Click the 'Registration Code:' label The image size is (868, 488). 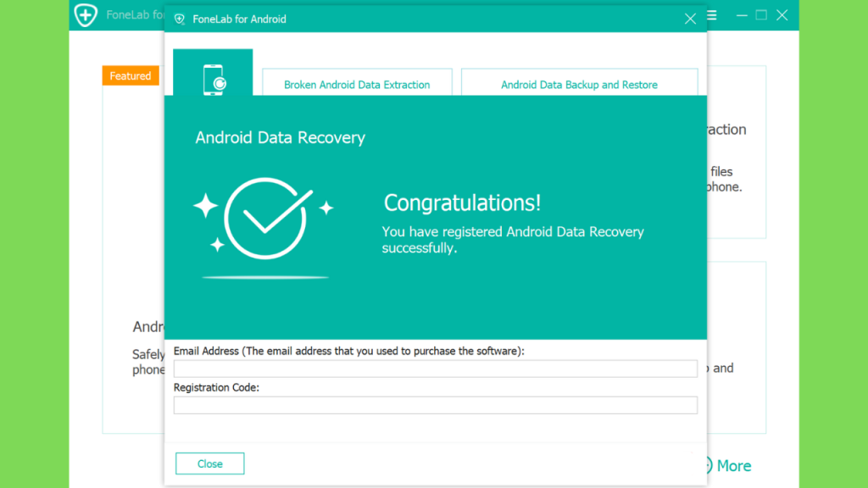coord(216,388)
